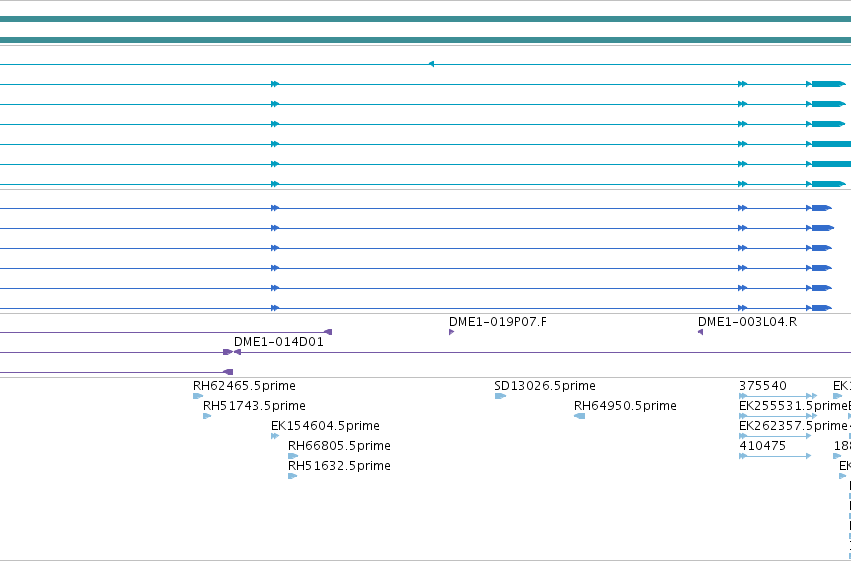
Task: Click the upper thick teal bar
Action: click(x=426, y=19)
